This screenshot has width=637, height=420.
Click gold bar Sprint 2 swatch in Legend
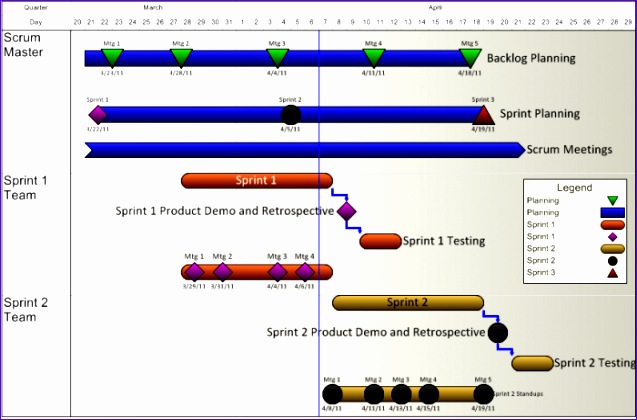tap(612, 249)
